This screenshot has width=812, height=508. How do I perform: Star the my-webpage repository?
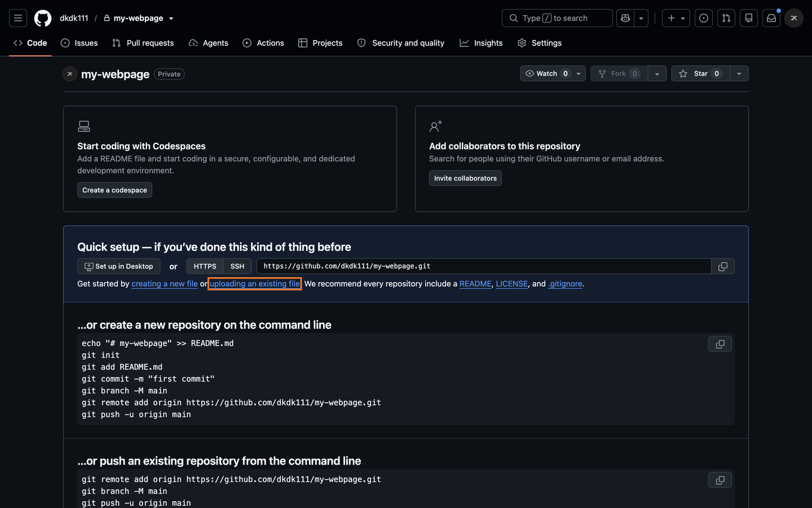click(x=700, y=73)
